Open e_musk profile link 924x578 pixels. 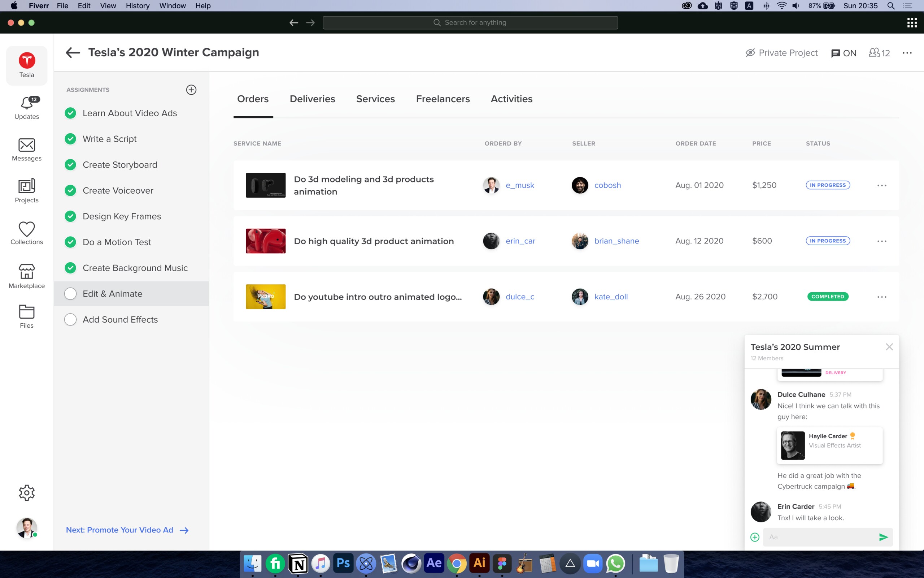[x=520, y=185]
